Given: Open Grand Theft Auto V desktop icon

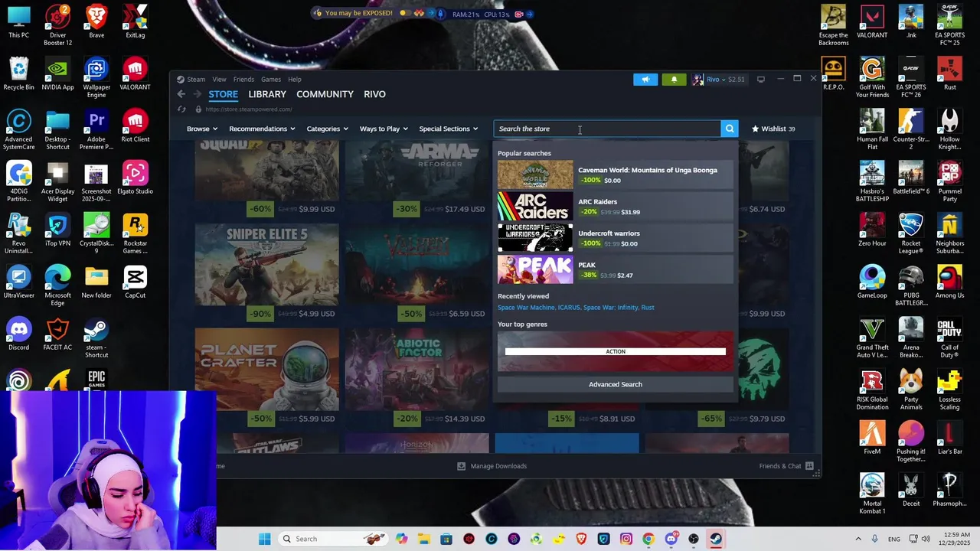Looking at the screenshot, I should [872, 338].
